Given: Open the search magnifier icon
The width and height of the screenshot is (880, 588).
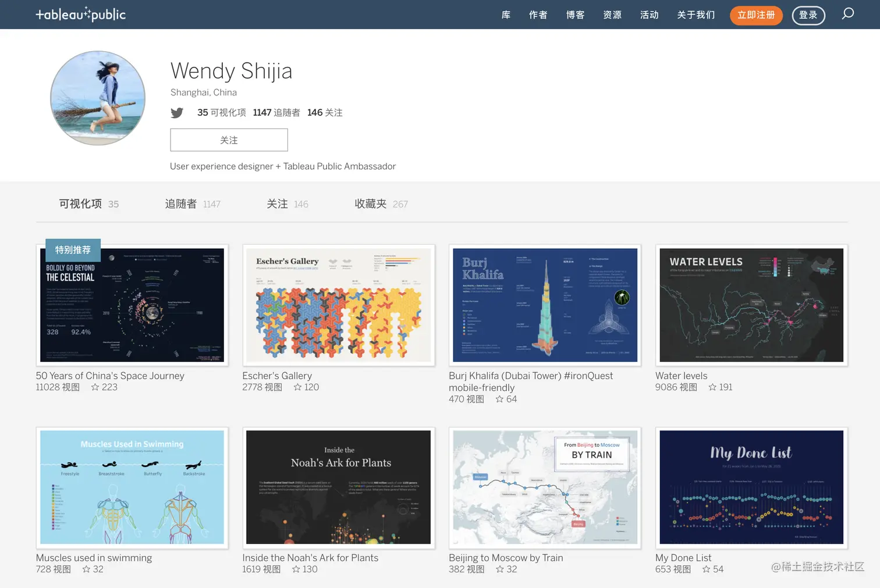Looking at the screenshot, I should (847, 13).
